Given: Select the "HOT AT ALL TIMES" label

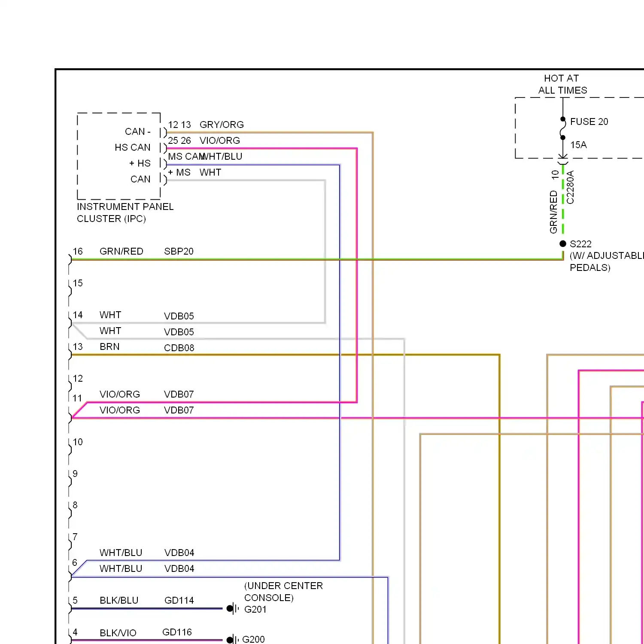Looking at the screenshot, I should [562, 84].
